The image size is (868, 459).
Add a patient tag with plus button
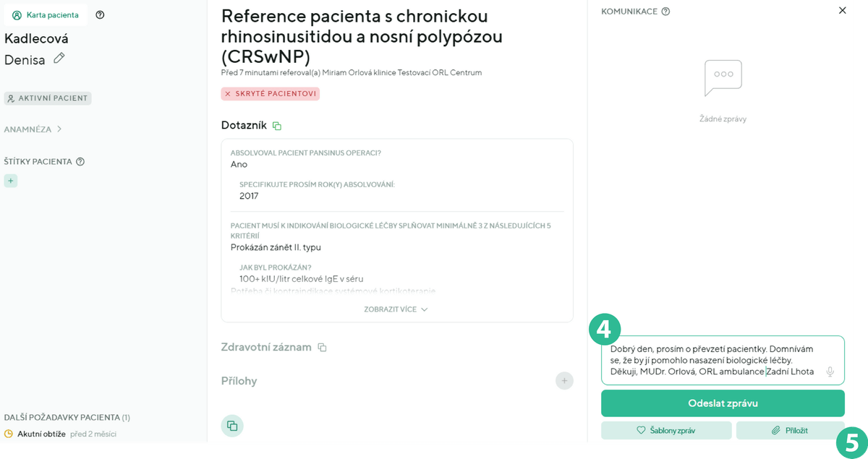coord(11,181)
